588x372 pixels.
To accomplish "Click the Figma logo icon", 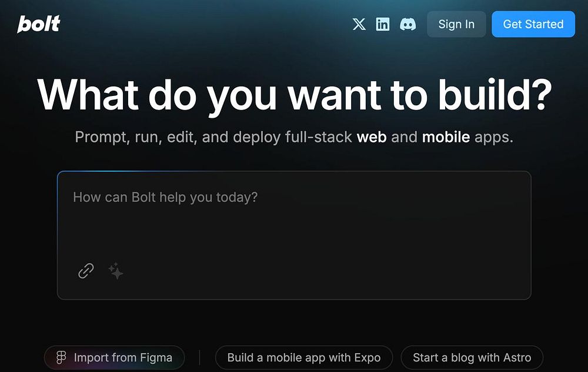I will [x=61, y=357].
